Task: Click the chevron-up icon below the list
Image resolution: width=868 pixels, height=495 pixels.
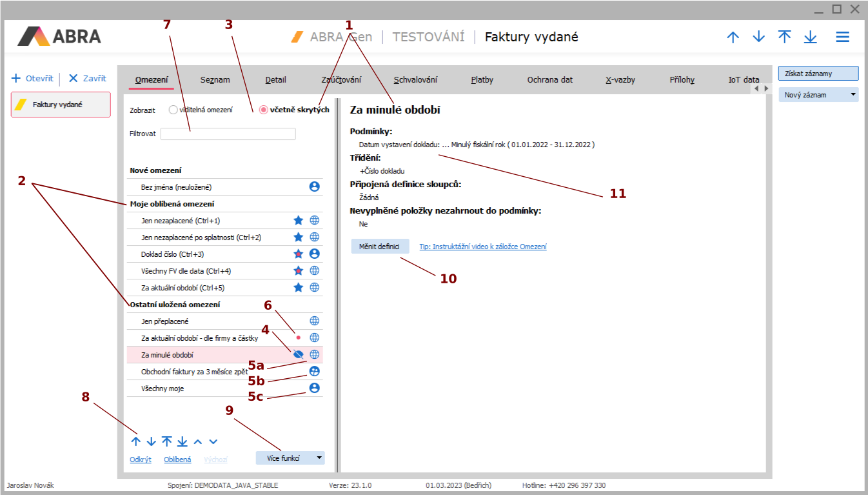Action: (x=198, y=441)
